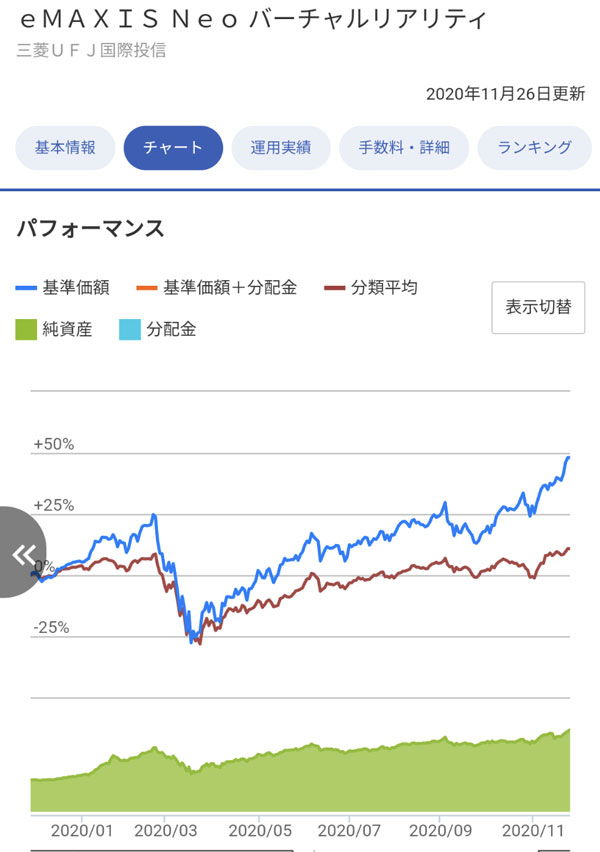
Task: Select the チャート tab
Action: (173, 148)
